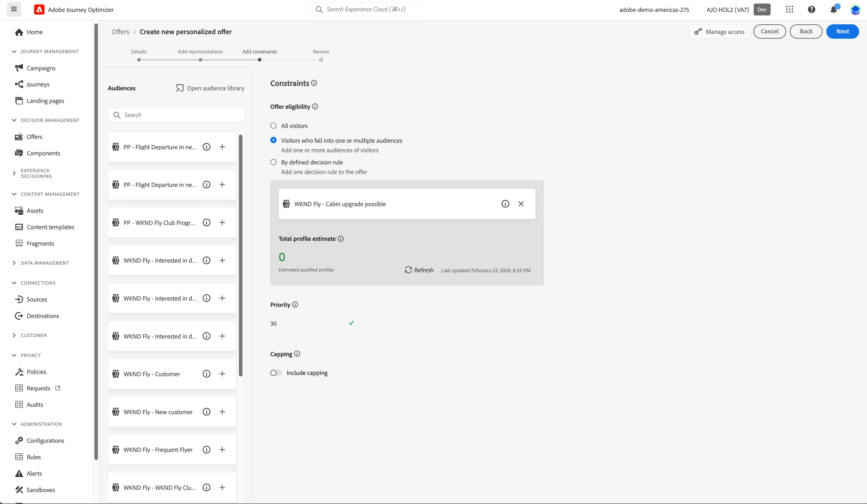867x504 pixels.
Task: Collapse the Privacy section
Action: (x=14, y=355)
